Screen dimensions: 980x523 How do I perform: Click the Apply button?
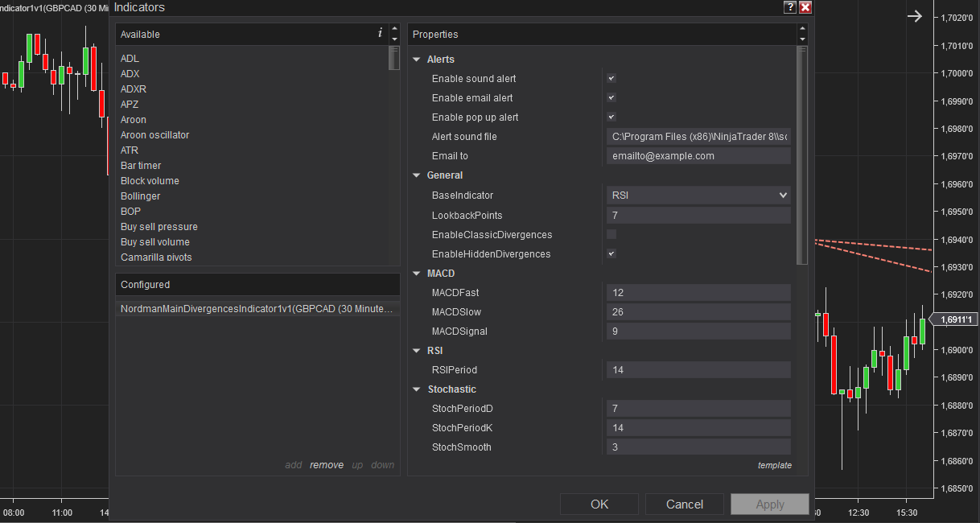pyautogui.click(x=770, y=504)
